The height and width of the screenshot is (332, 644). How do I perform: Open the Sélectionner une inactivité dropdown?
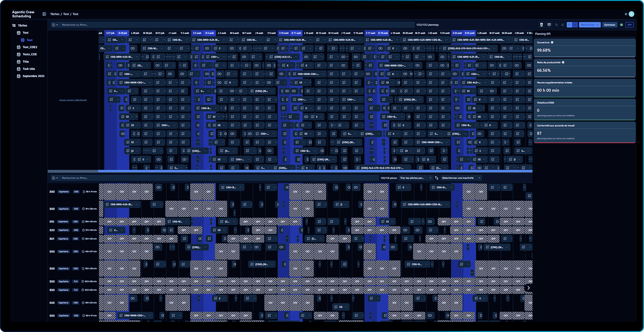click(461, 178)
